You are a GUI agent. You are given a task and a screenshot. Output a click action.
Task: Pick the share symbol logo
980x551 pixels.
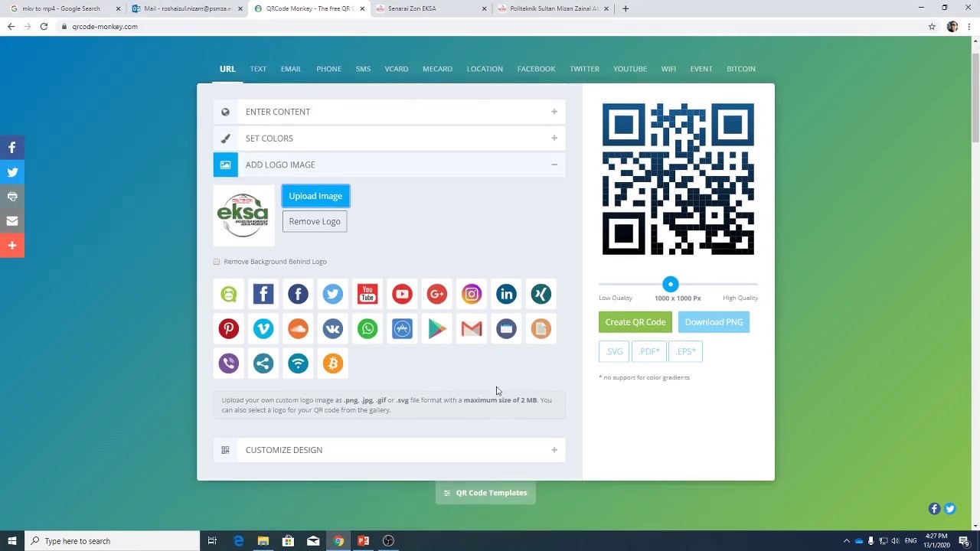pyautogui.click(x=263, y=364)
